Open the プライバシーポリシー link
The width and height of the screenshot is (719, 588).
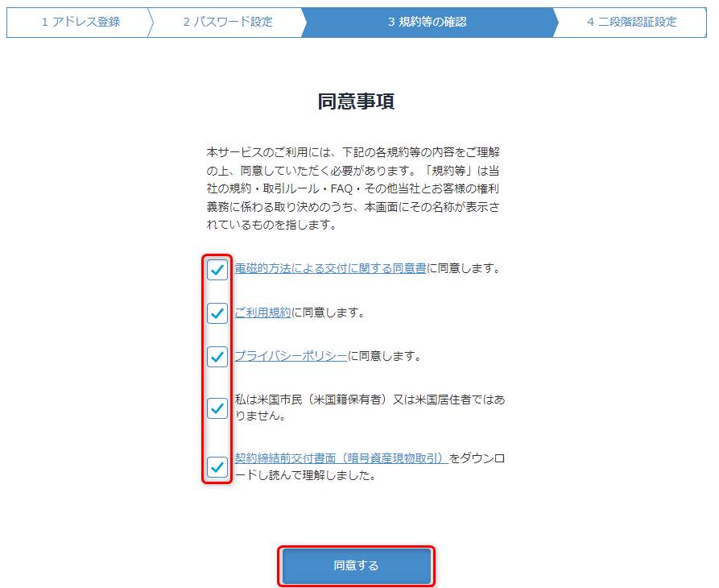[x=291, y=356]
